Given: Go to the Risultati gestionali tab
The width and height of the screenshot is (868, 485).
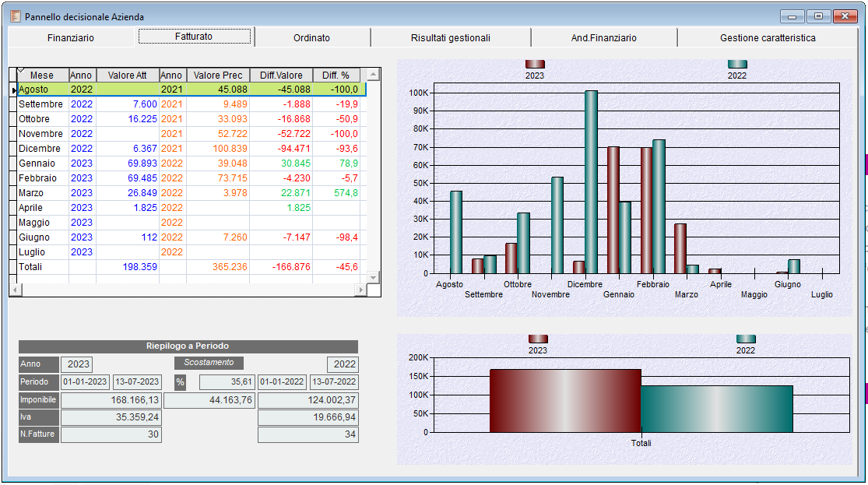Looking at the screenshot, I should (x=450, y=37).
